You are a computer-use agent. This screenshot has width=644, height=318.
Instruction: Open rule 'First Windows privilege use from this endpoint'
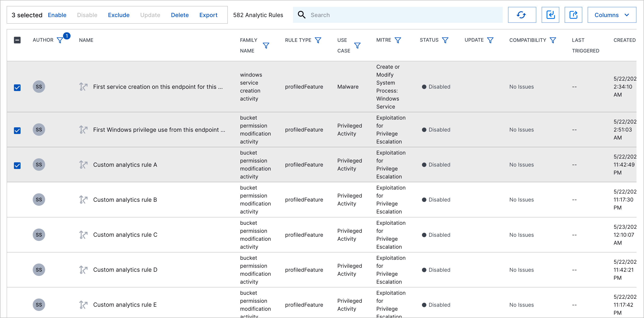159,130
